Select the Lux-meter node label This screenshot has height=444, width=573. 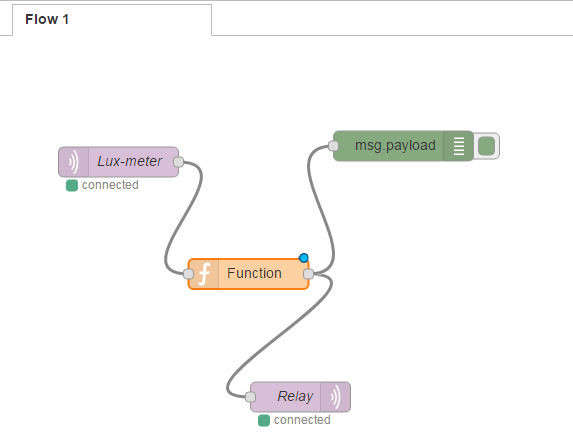click(x=130, y=161)
